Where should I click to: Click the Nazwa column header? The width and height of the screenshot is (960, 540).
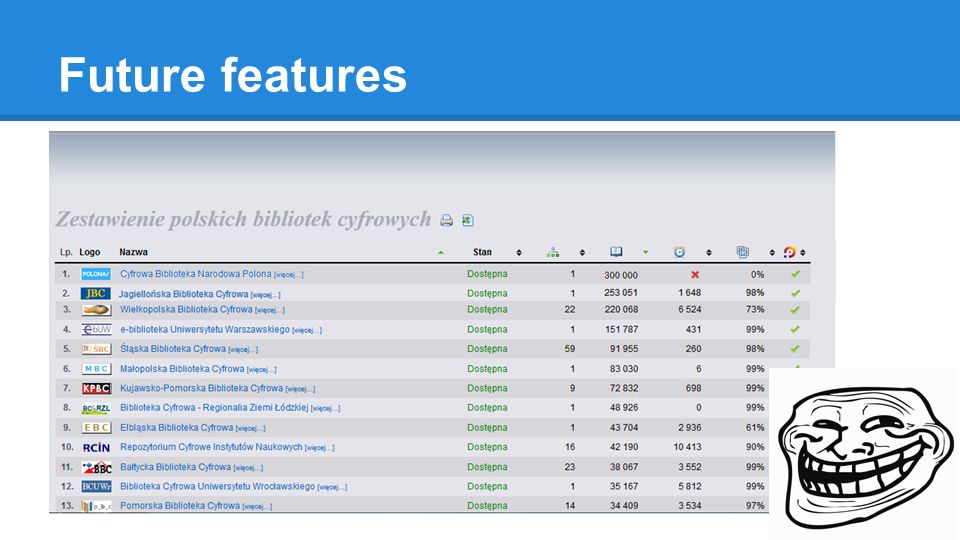tap(133, 252)
